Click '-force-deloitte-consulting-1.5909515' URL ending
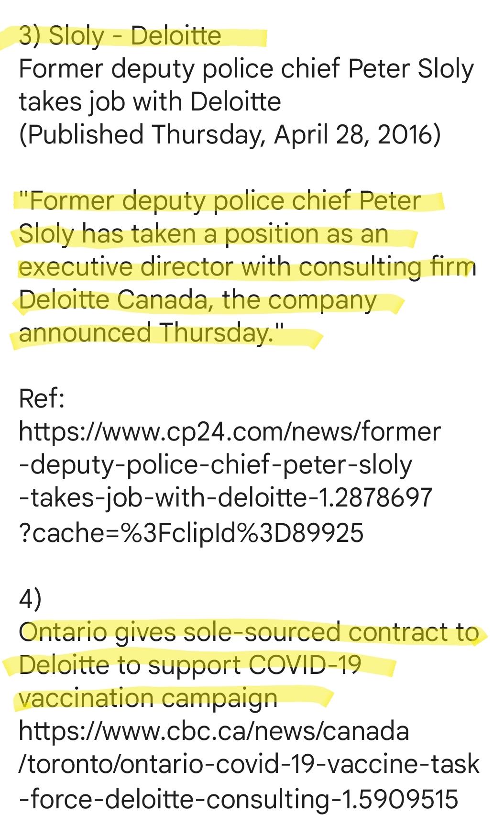504x826 pixels. click(238, 797)
